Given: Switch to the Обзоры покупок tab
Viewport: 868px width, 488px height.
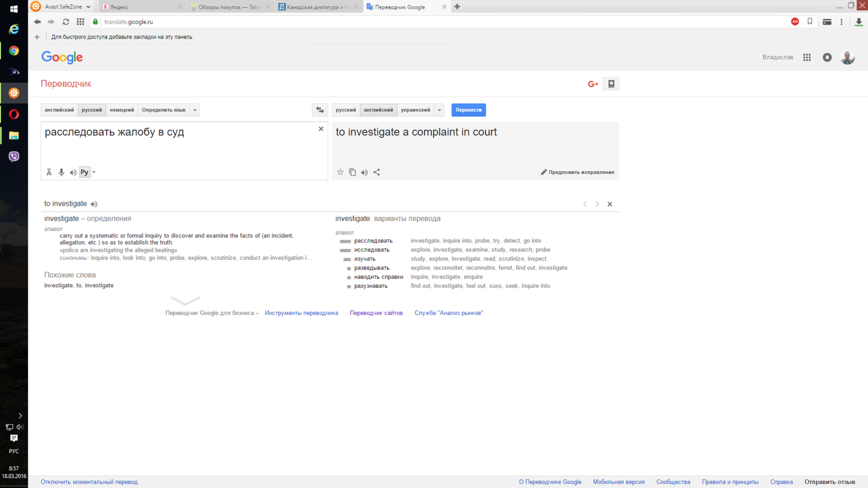Looking at the screenshot, I should pyautogui.click(x=230, y=7).
